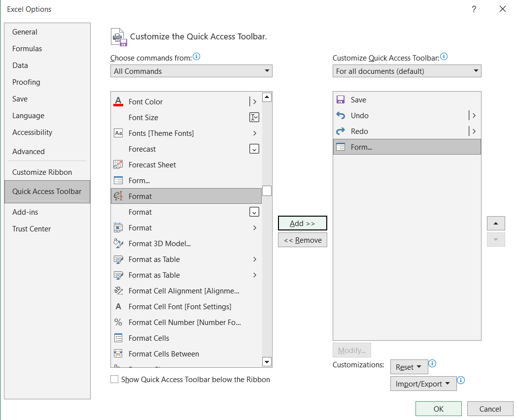Click the Format Cells Between icon
517x420 pixels.
[x=118, y=354]
